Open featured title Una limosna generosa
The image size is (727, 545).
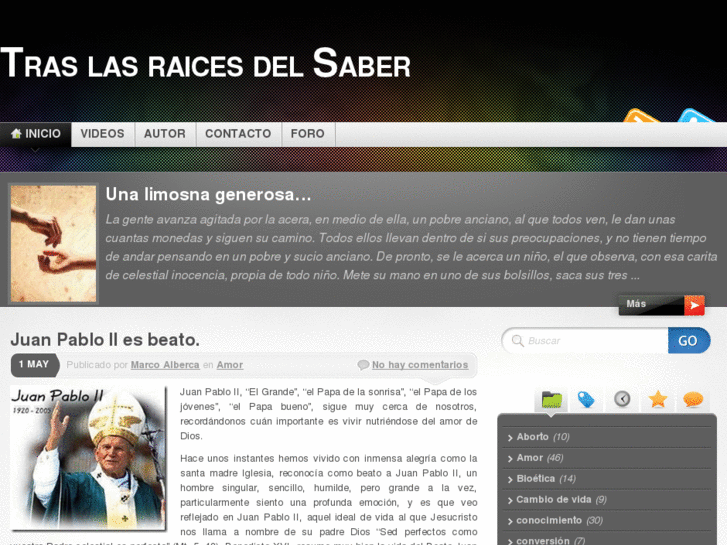(208, 194)
